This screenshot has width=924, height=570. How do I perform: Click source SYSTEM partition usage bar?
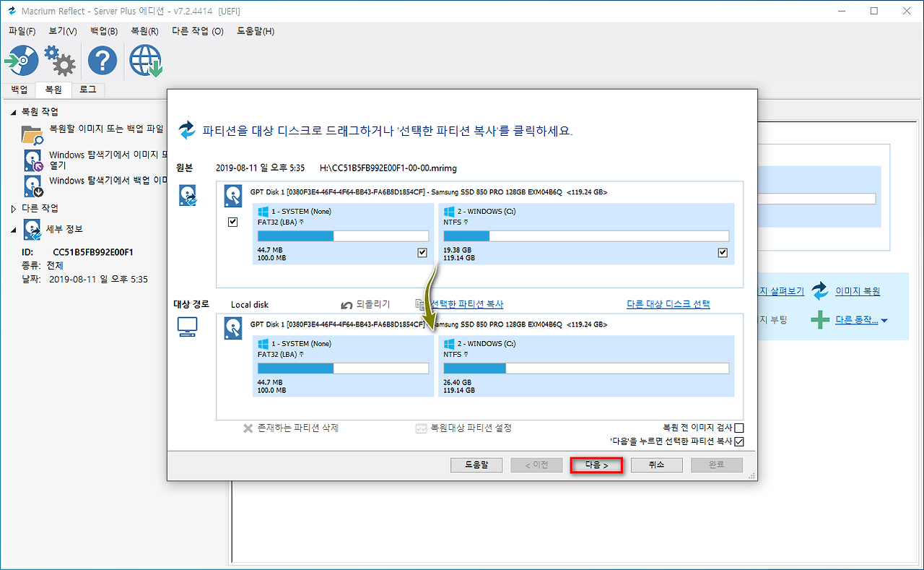click(343, 236)
